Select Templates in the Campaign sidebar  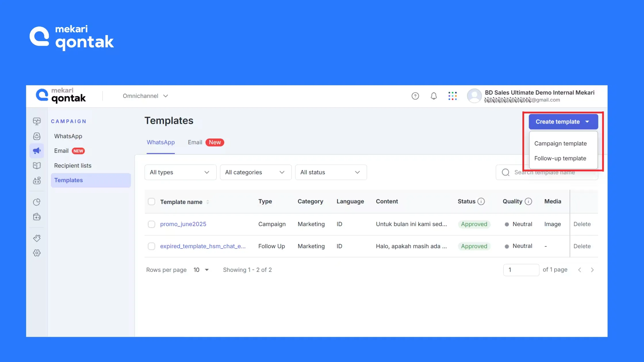91,180
